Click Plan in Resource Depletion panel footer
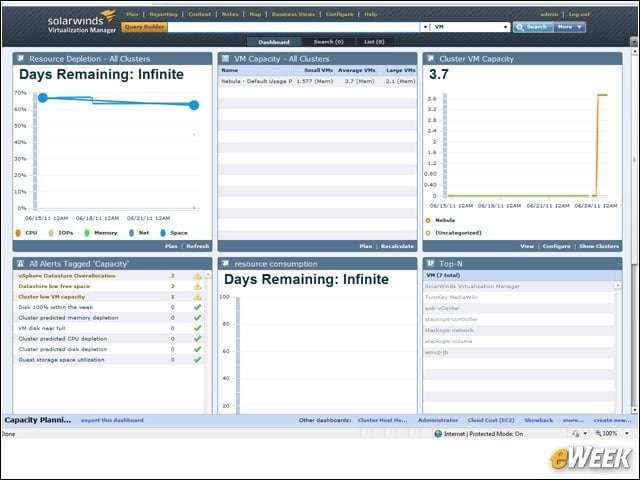Image resolution: width=640 pixels, height=480 pixels. 171,246
